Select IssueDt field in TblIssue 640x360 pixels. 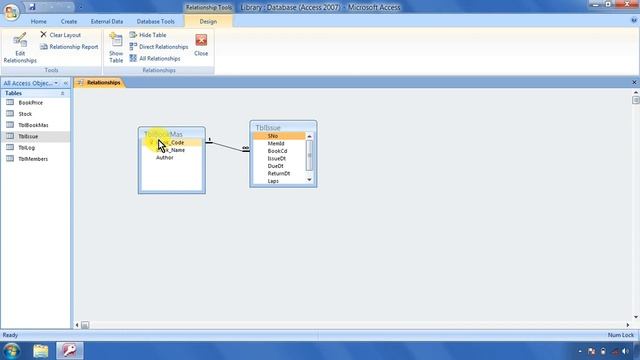pyautogui.click(x=279, y=158)
